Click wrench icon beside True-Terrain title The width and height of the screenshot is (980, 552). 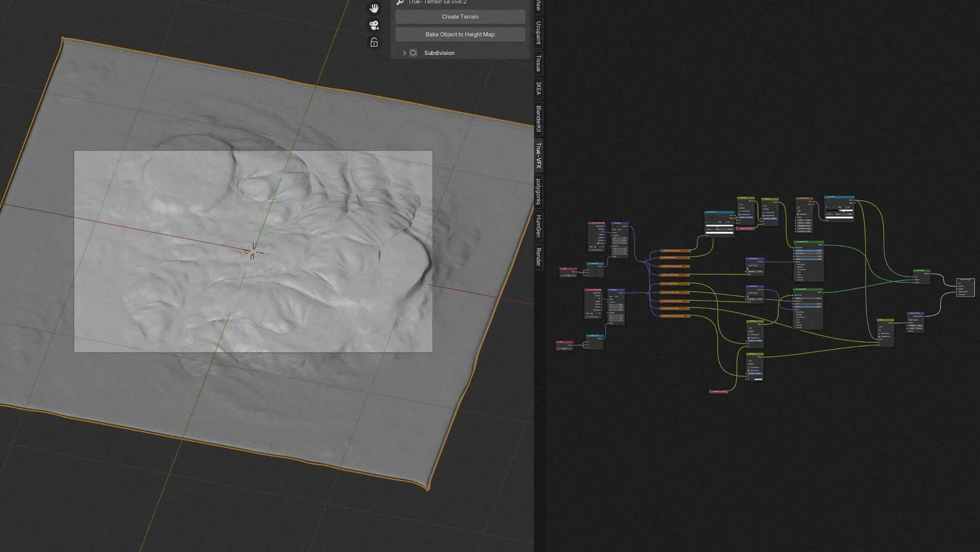[x=400, y=2]
